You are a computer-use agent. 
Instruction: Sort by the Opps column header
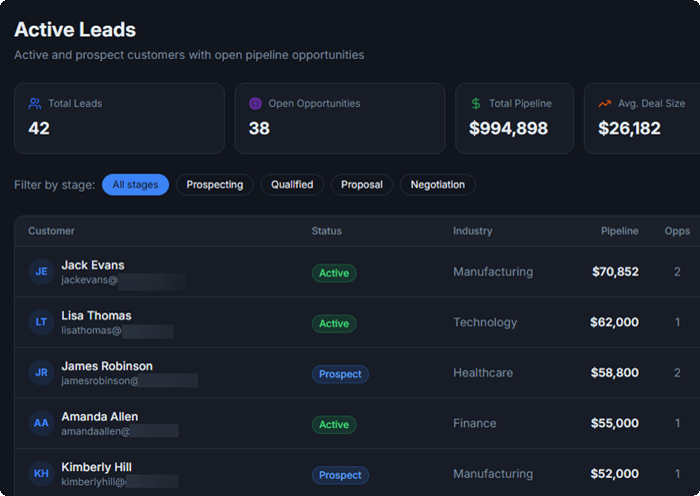click(x=677, y=231)
